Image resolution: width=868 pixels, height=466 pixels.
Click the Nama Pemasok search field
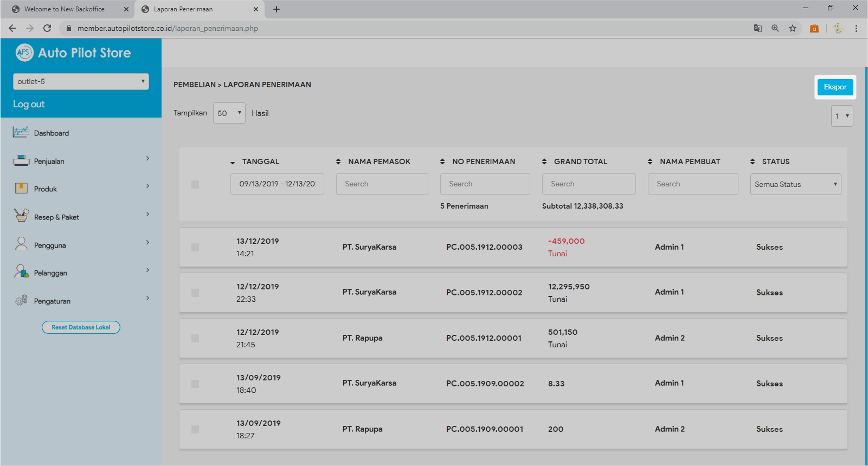(x=382, y=184)
